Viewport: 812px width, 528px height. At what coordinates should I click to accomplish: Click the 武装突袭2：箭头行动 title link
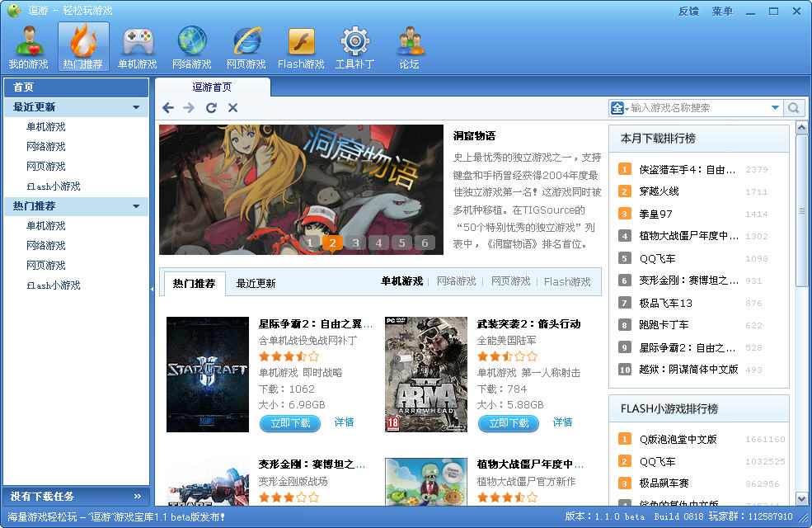click(x=528, y=324)
